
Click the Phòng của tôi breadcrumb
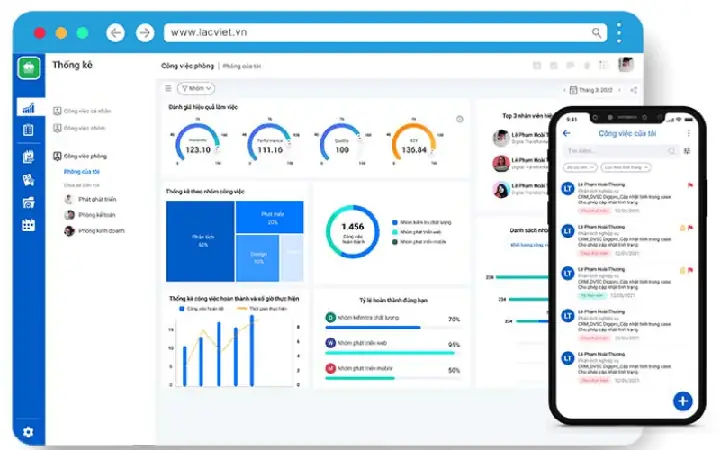tap(242, 66)
